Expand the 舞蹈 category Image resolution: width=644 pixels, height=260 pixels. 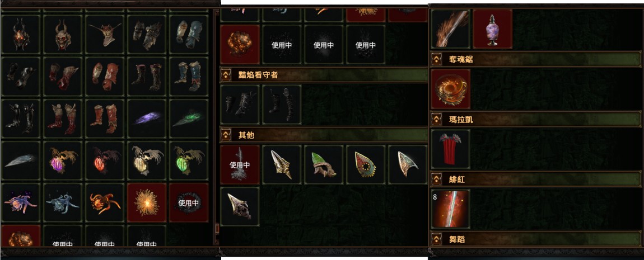click(x=436, y=239)
